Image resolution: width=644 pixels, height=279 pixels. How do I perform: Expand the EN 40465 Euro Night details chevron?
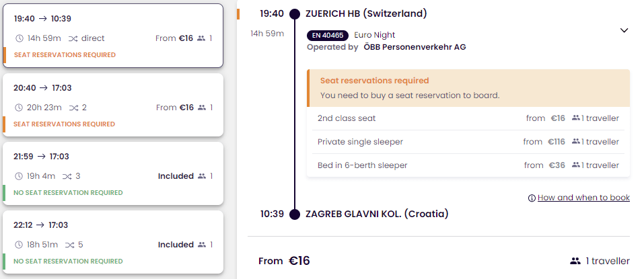pyautogui.click(x=624, y=30)
